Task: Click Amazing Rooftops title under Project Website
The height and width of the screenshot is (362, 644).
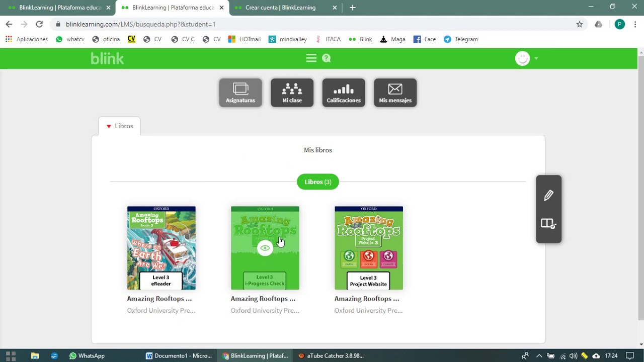Action: coord(367,299)
